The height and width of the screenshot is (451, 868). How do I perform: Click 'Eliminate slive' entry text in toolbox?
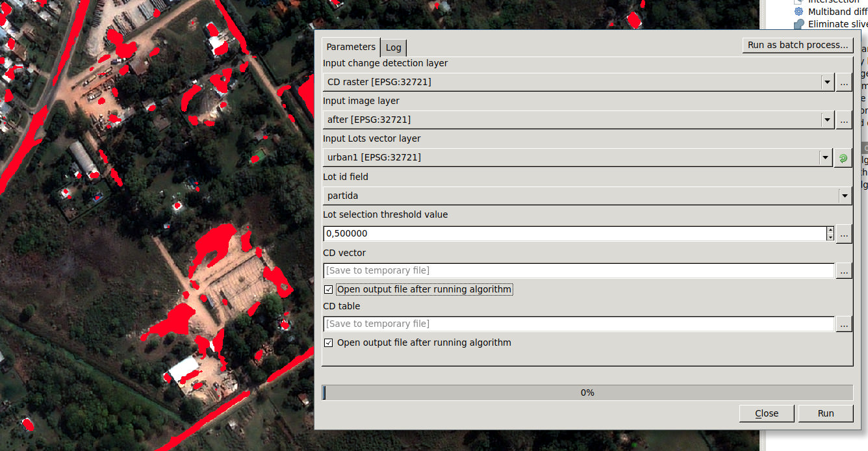coord(838,24)
